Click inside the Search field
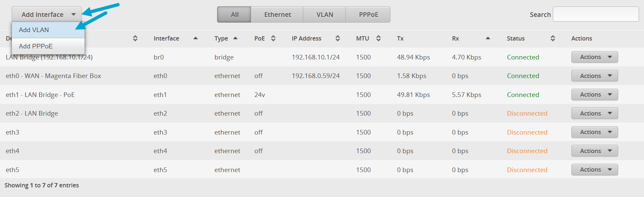Screen dimensions: 644x197 [x=596, y=14]
